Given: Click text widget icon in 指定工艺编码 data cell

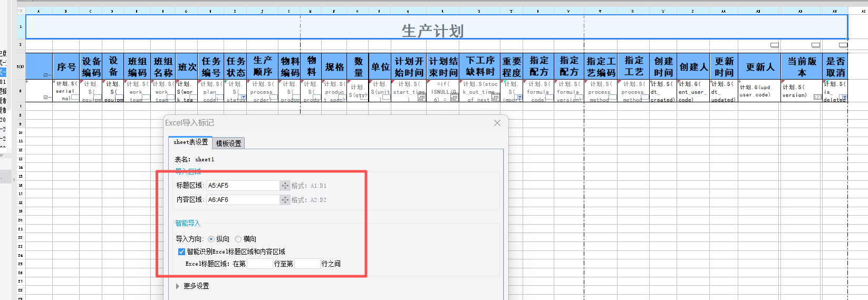Looking at the screenshot, I should [x=613, y=98].
